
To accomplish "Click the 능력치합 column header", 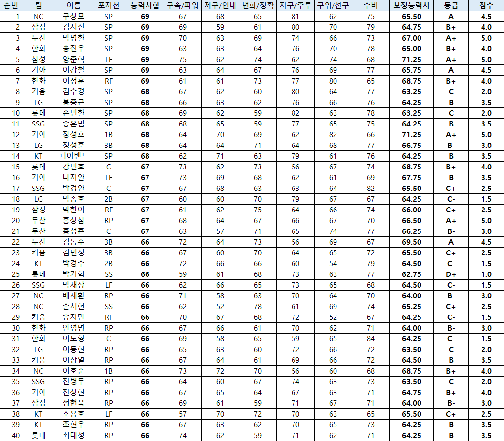I will tap(145, 5).
